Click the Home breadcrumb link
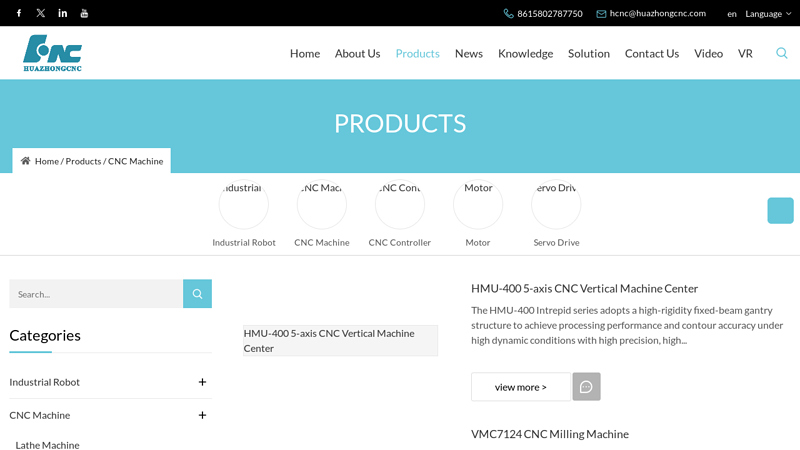Screen dimensions: 800x450 point(47,161)
